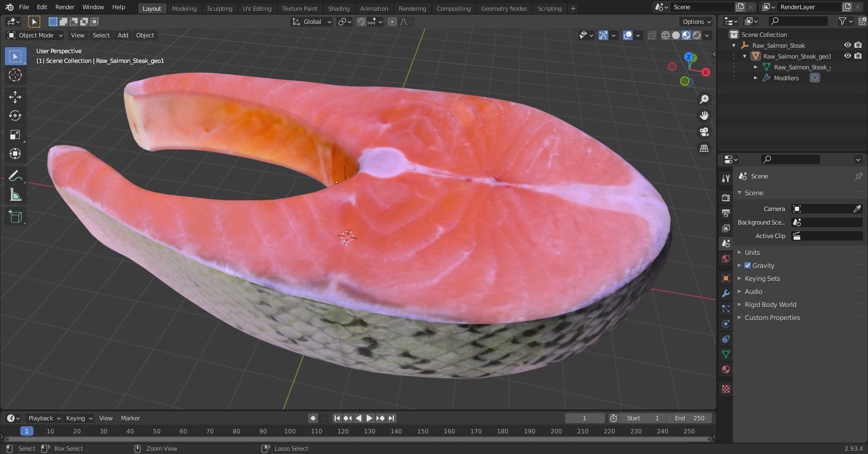Switch to wireframe viewport shading
Image resolution: width=868 pixels, height=454 pixels.
666,35
